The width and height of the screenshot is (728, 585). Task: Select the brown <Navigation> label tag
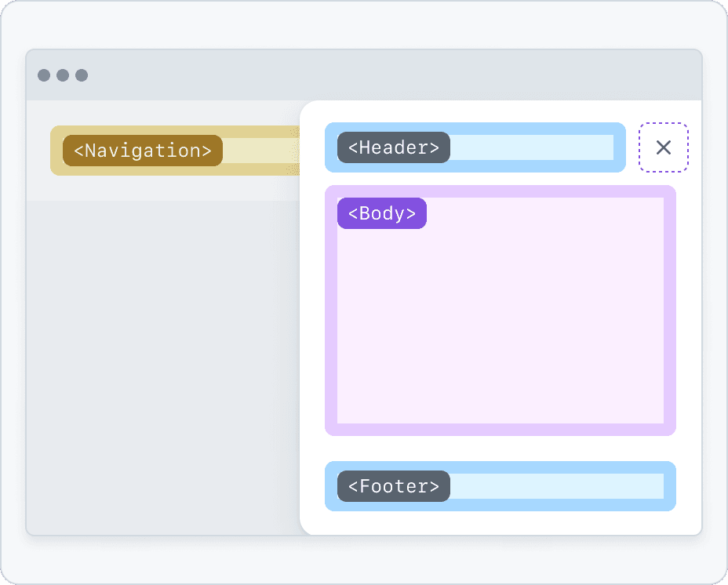[x=143, y=151]
